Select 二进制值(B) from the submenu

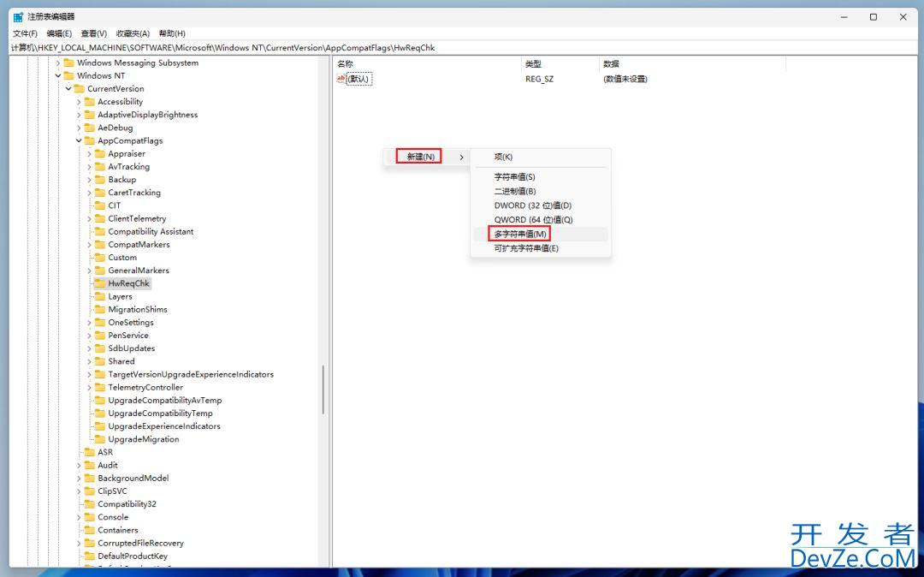(541, 191)
